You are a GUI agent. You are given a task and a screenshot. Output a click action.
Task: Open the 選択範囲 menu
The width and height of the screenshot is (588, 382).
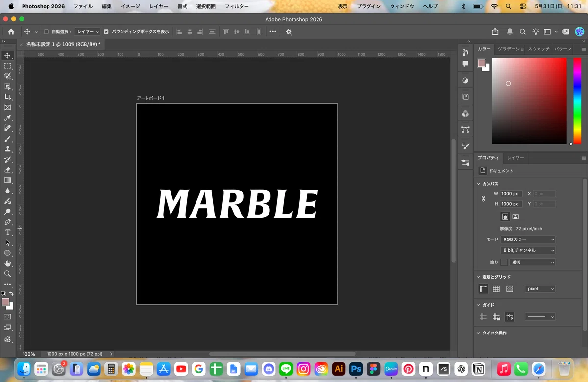[x=206, y=6]
